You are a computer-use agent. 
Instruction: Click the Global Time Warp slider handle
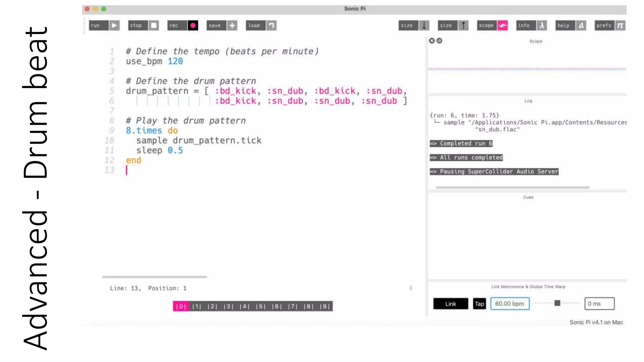(x=557, y=303)
